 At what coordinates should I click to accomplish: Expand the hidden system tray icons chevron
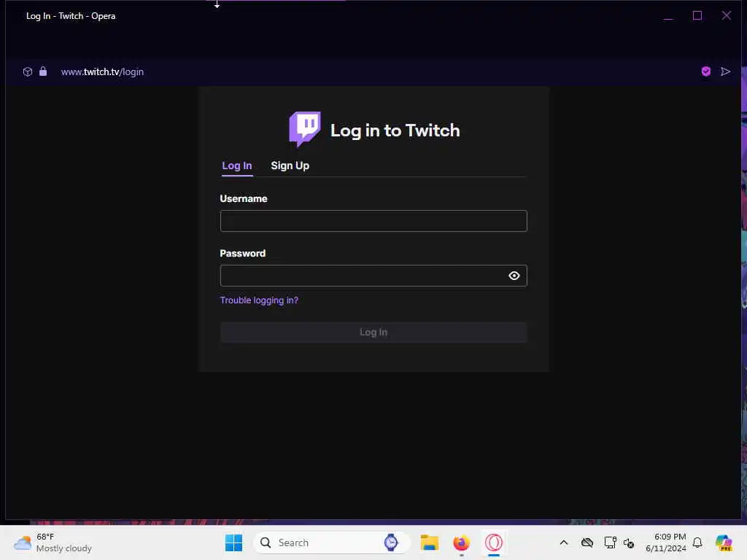point(564,542)
